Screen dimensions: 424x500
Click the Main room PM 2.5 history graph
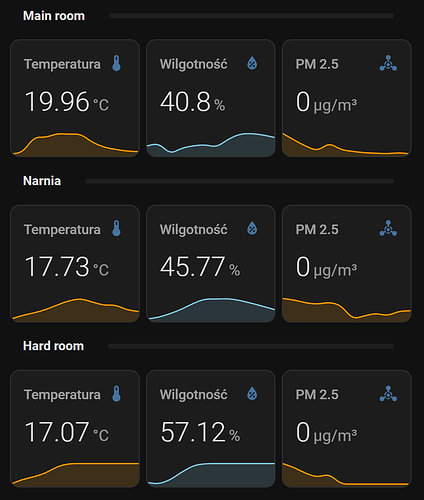click(347, 145)
